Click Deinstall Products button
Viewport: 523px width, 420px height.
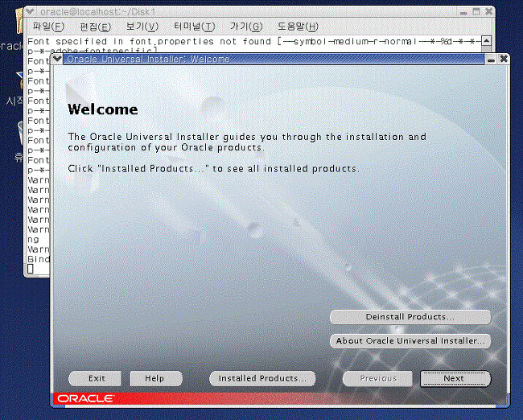[x=410, y=317]
